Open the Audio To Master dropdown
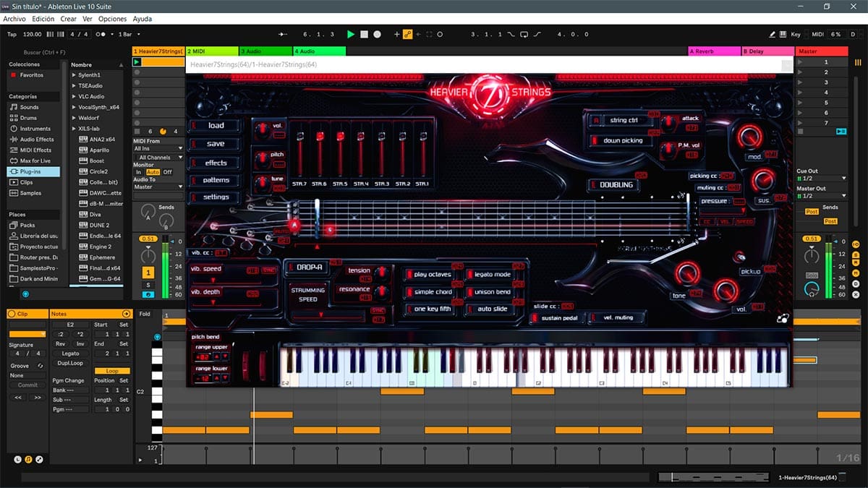This screenshot has height=488, width=868. [x=158, y=187]
